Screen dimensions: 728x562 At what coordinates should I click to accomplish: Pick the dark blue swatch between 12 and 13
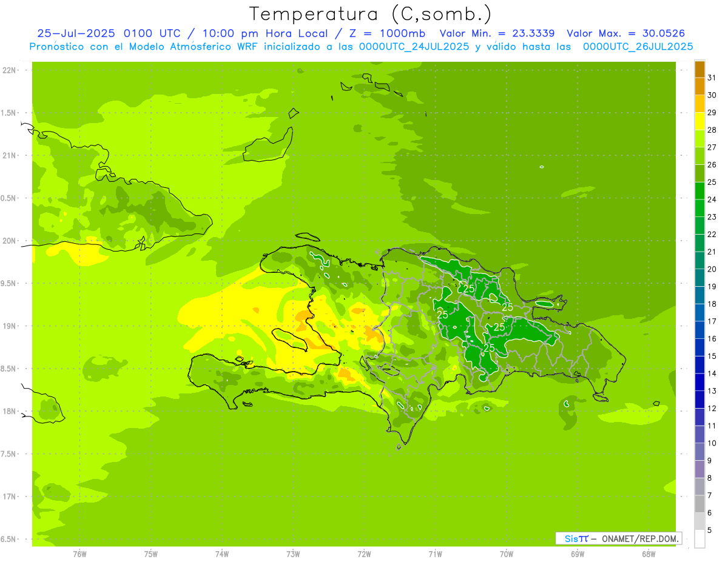(x=699, y=400)
